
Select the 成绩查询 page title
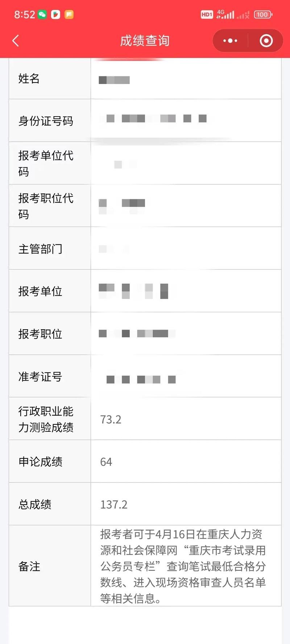click(x=145, y=41)
